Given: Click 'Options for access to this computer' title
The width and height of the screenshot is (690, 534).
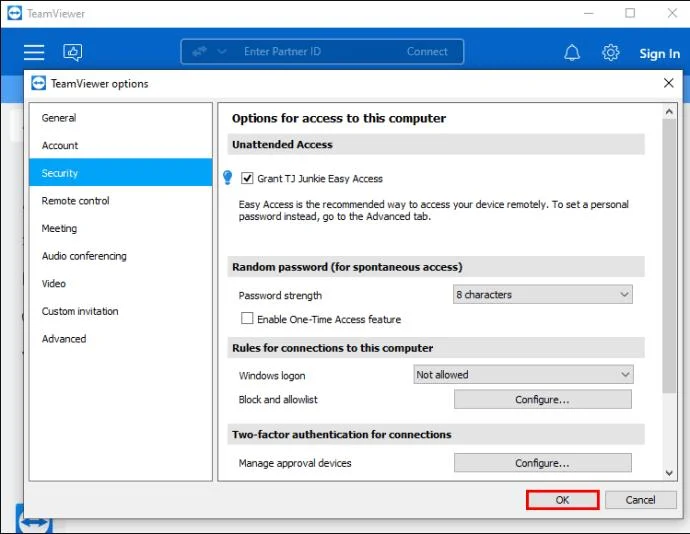Looking at the screenshot, I should [339, 118].
